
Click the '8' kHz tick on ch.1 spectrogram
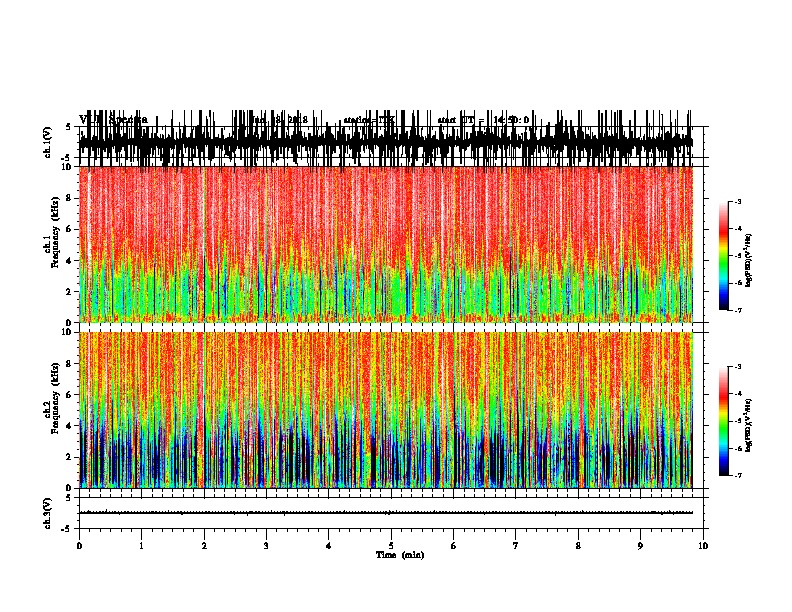click(x=69, y=198)
